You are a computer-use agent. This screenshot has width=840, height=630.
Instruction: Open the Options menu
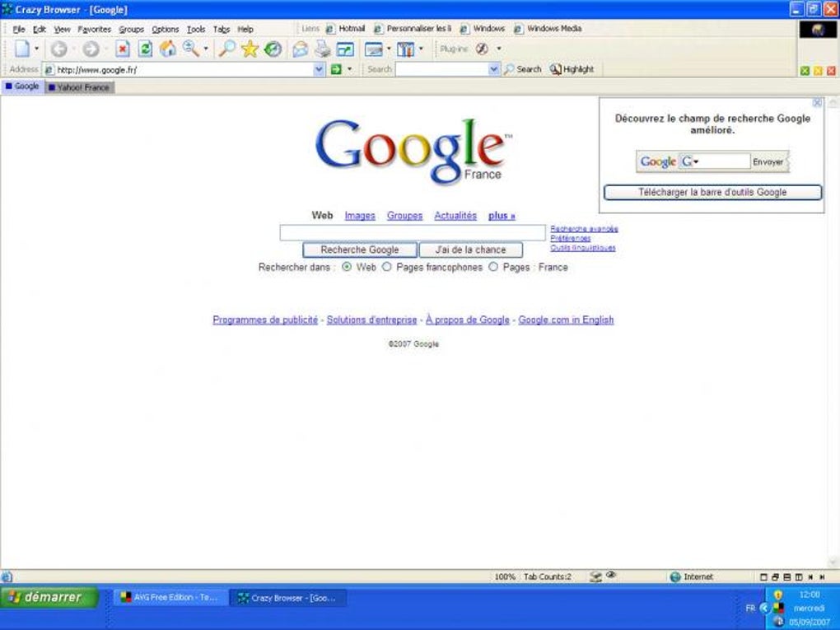tap(165, 29)
